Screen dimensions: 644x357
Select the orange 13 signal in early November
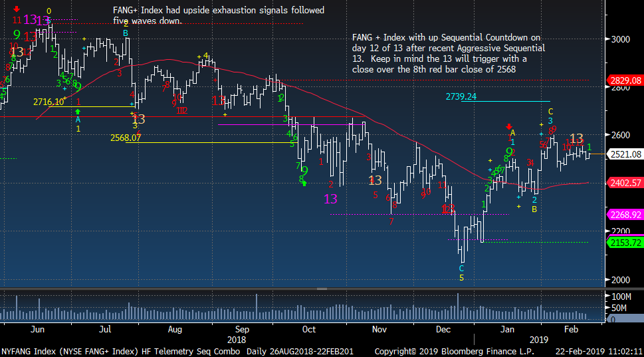[x=376, y=180]
